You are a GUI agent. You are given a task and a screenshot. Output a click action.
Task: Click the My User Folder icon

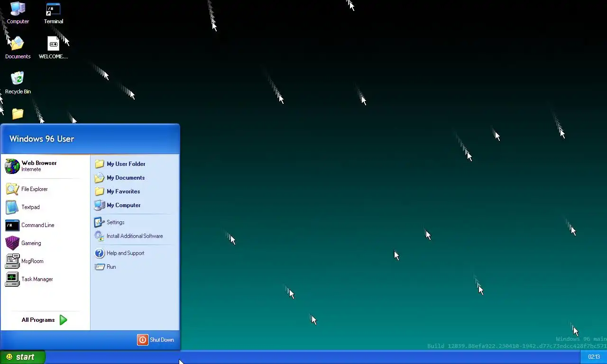pyautogui.click(x=99, y=164)
